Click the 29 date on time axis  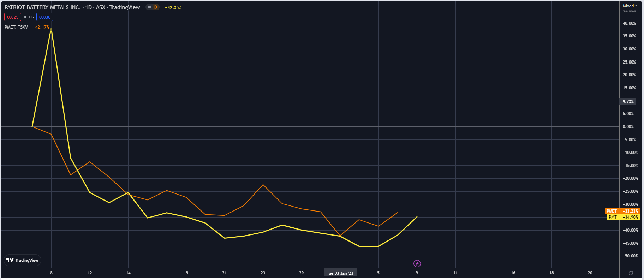pyautogui.click(x=301, y=273)
